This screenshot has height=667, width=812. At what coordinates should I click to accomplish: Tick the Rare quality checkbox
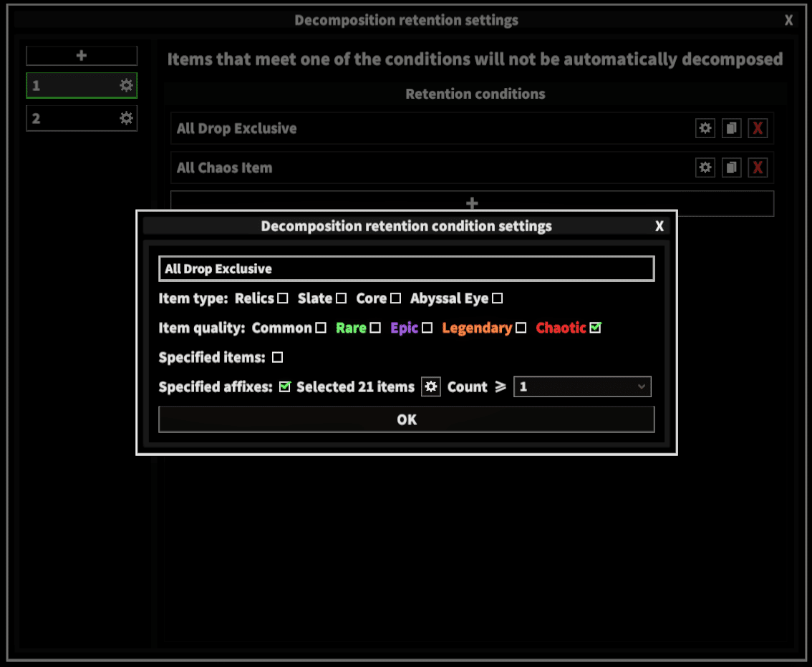[375, 328]
